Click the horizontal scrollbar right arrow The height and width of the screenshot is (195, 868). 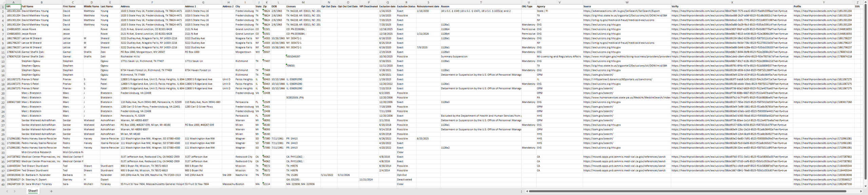point(861,191)
